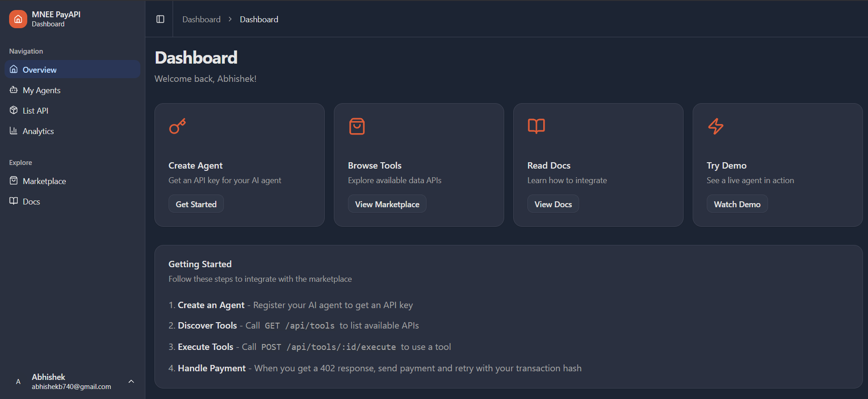Open the Overview navigation item
Screen dimensions: 868x399
[73, 69]
